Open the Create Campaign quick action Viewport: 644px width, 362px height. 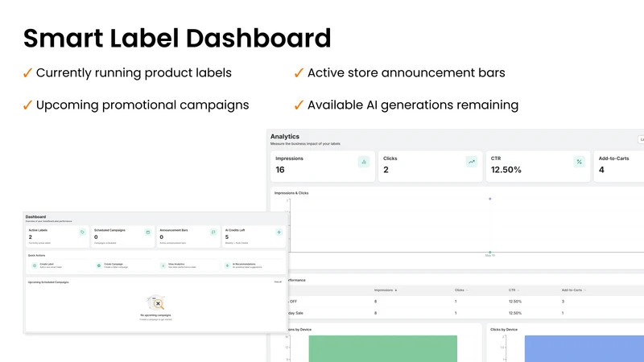[125, 265]
